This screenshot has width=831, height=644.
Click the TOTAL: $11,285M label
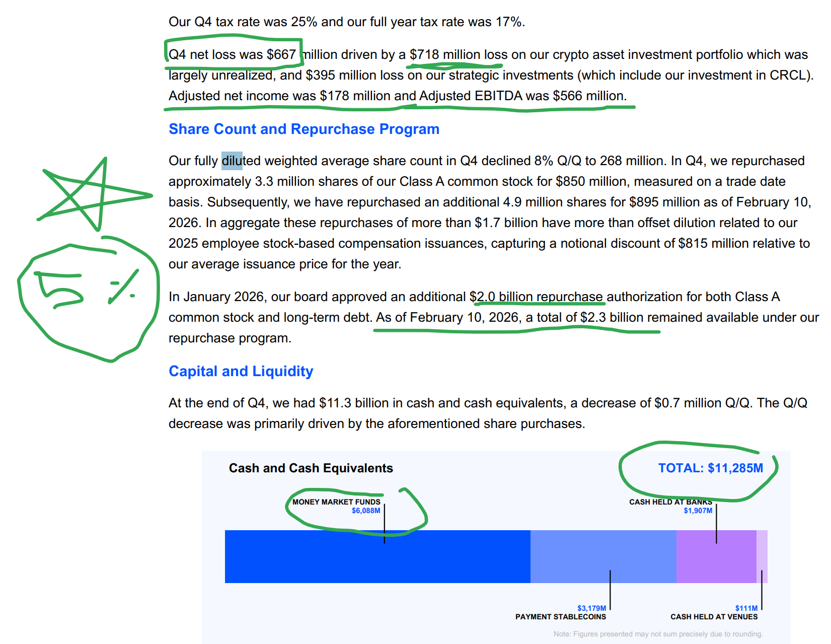711,468
